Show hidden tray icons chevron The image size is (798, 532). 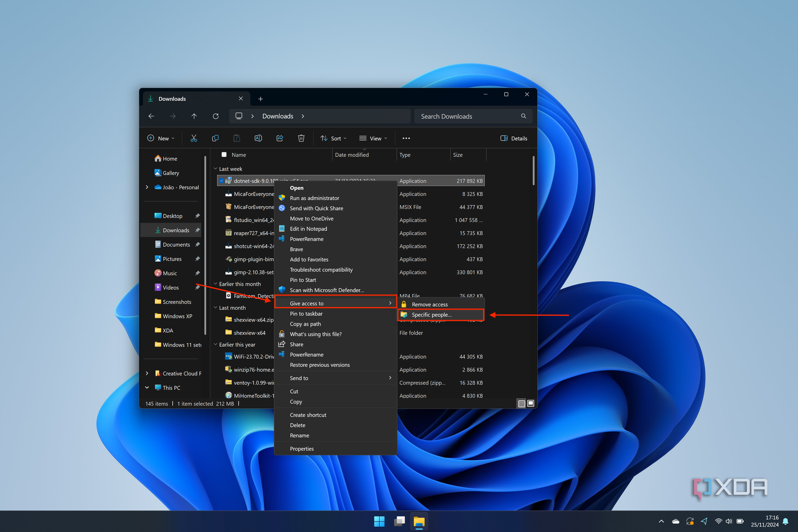click(x=661, y=521)
